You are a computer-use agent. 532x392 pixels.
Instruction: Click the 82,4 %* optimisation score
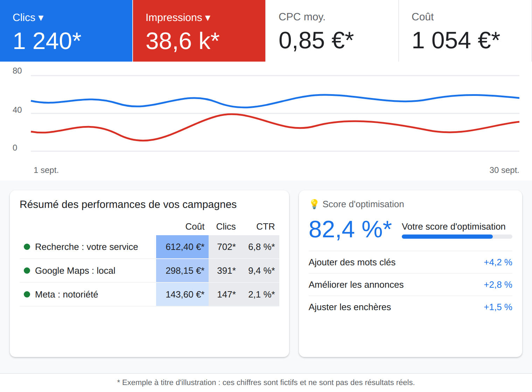click(x=350, y=230)
